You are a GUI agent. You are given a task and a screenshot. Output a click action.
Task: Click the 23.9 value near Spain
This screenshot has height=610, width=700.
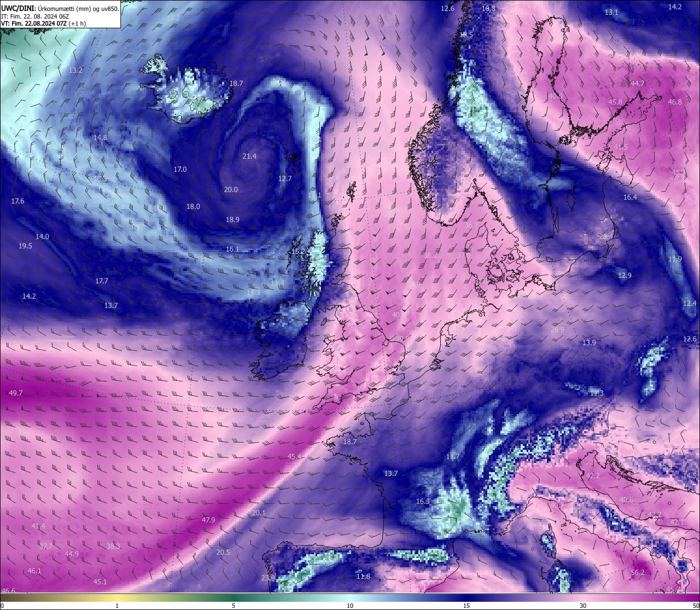point(268,578)
